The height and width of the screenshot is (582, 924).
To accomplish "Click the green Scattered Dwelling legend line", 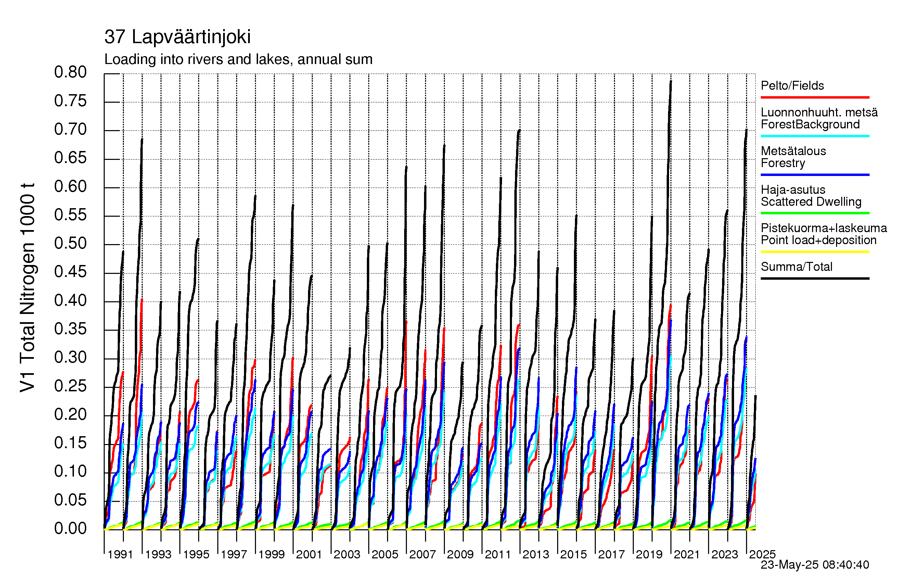I will point(815,213).
